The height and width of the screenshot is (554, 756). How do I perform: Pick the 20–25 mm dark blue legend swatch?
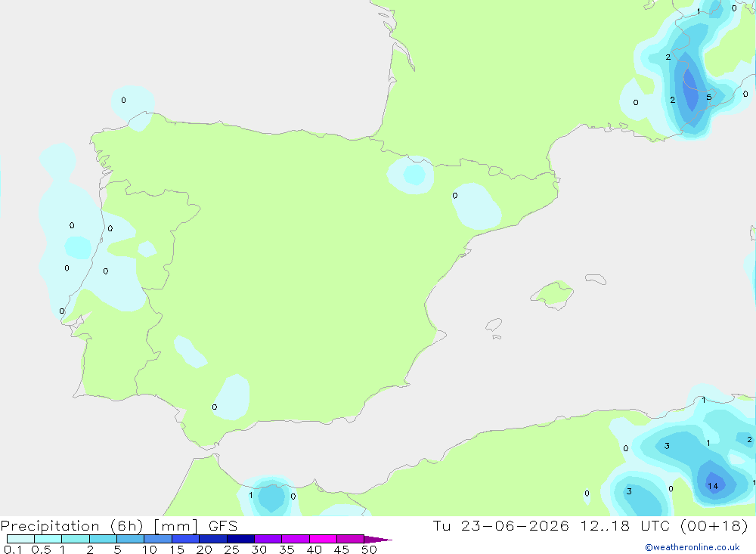pyautogui.click(x=212, y=539)
